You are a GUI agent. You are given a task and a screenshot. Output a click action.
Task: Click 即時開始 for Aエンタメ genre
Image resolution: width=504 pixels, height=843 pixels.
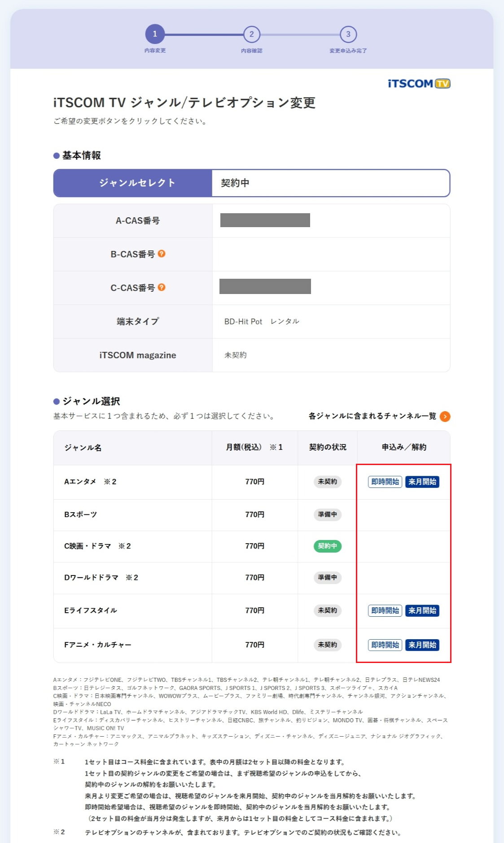point(385,482)
